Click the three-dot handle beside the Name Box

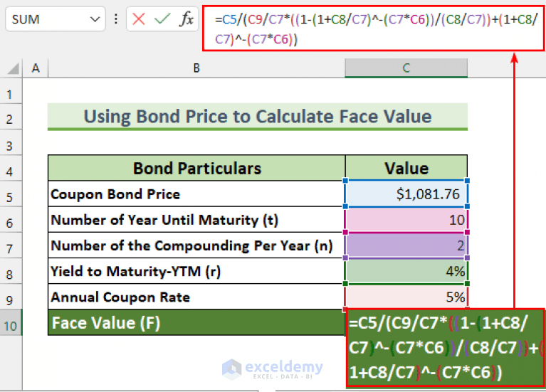coord(116,19)
